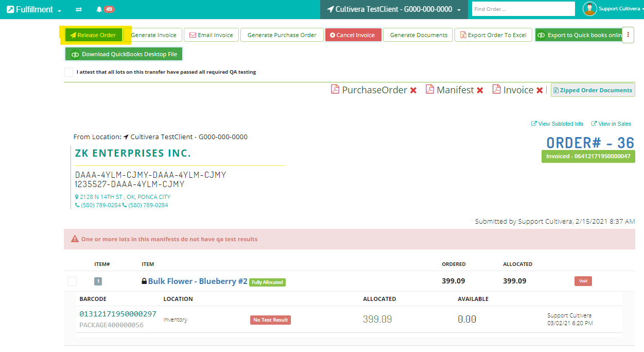This screenshot has height=352, width=644.
Task: Click the Generate Purchase Order button
Action: point(282,35)
